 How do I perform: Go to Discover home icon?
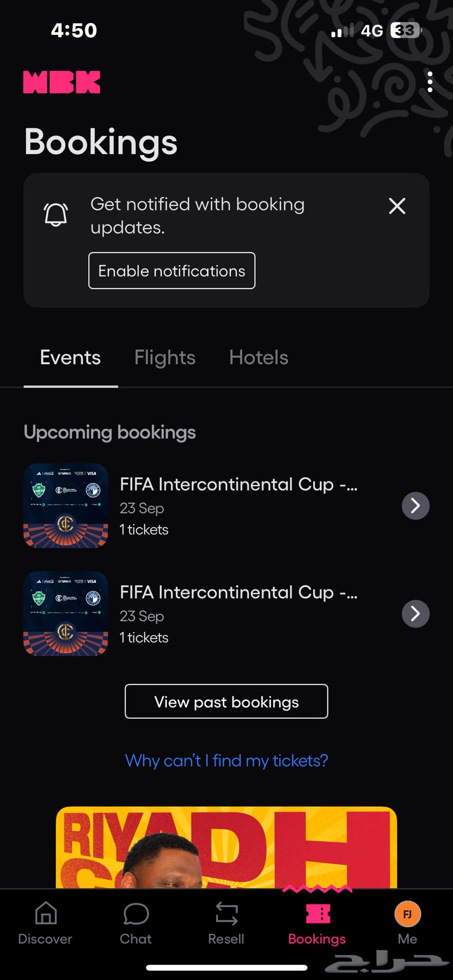pyautogui.click(x=46, y=914)
